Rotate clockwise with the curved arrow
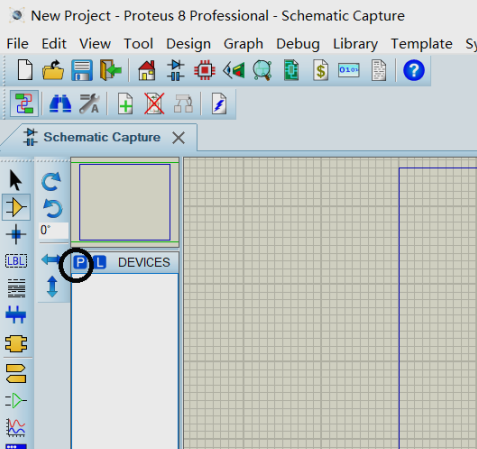Viewport: 477px width, 449px height. [52, 181]
